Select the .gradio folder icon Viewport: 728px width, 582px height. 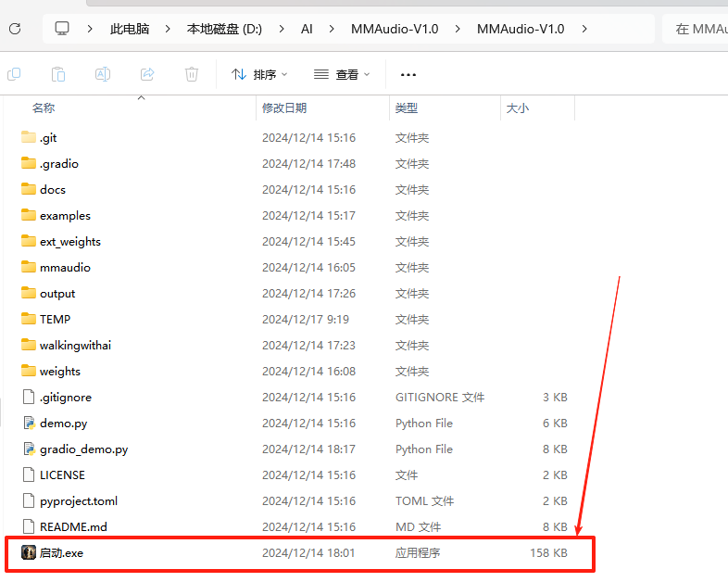point(29,163)
